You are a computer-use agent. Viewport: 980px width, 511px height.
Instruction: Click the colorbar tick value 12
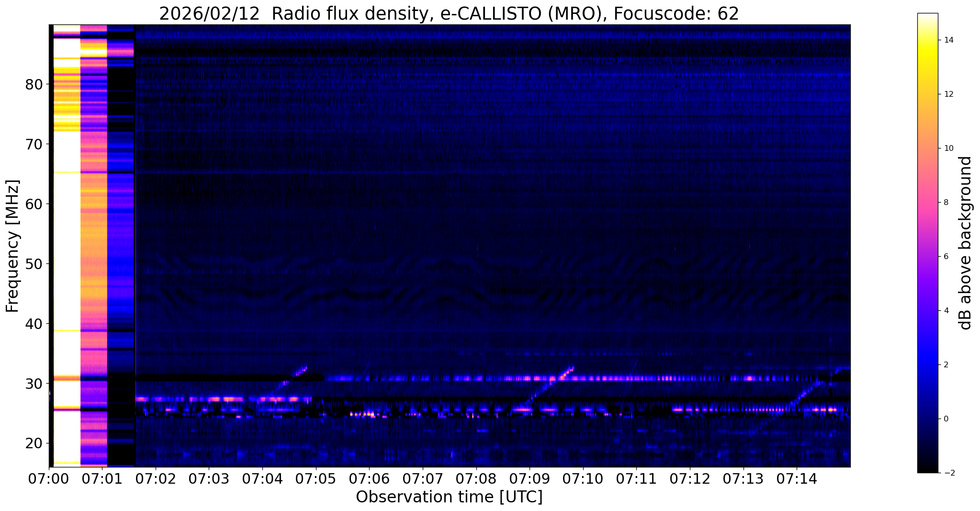point(948,94)
